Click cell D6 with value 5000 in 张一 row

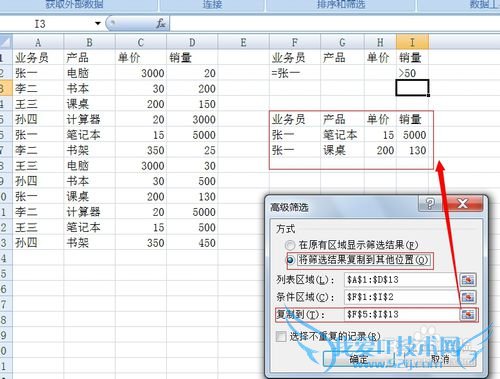click(x=192, y=135)
